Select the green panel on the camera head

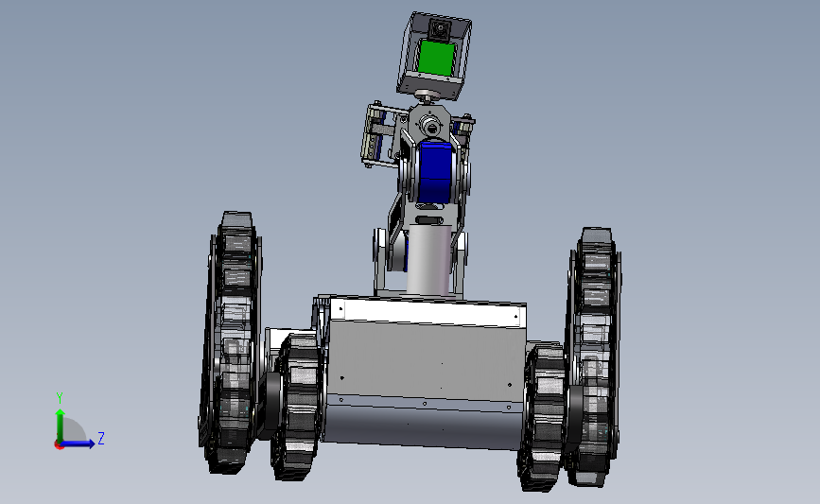[437, 59]
